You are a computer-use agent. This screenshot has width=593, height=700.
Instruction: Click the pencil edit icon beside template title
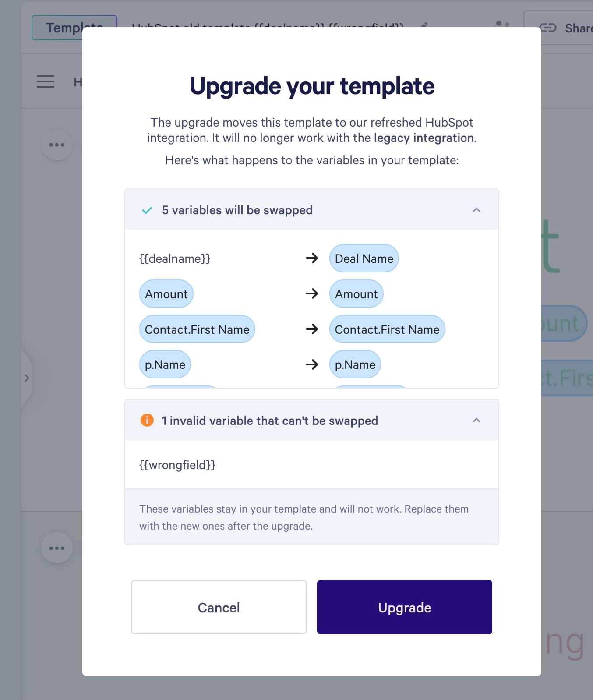point(424,25)
